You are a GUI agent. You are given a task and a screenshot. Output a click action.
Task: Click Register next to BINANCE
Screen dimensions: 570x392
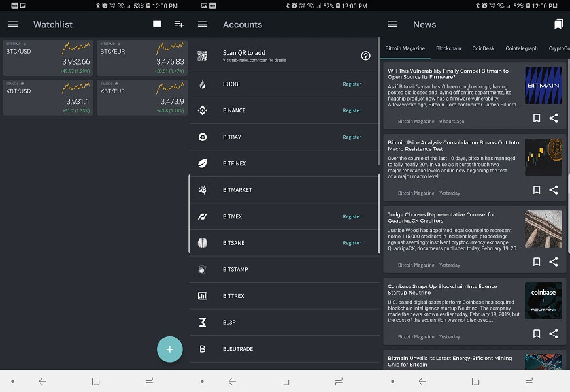tap(352, 110)
